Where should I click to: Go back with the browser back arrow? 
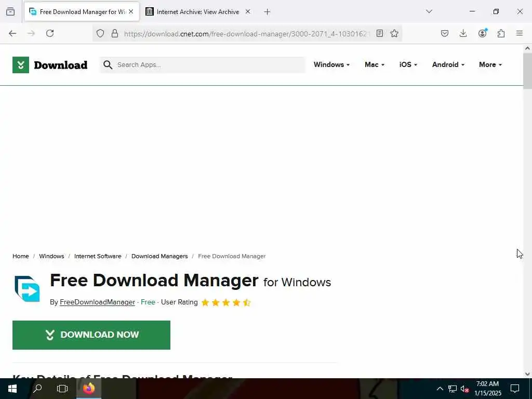[12, 33]
